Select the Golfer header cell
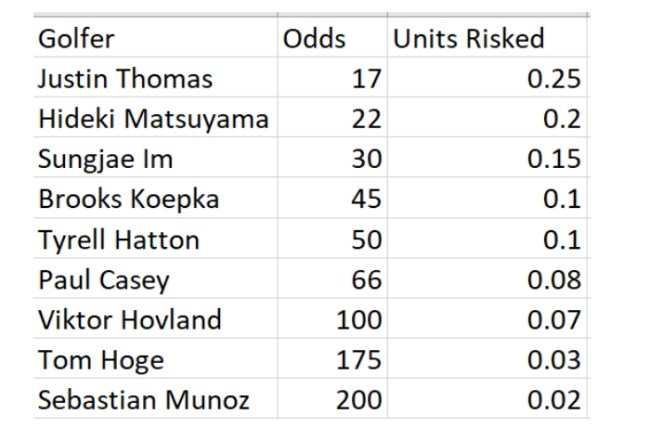 pyautogui.click(x=77, y=39)
